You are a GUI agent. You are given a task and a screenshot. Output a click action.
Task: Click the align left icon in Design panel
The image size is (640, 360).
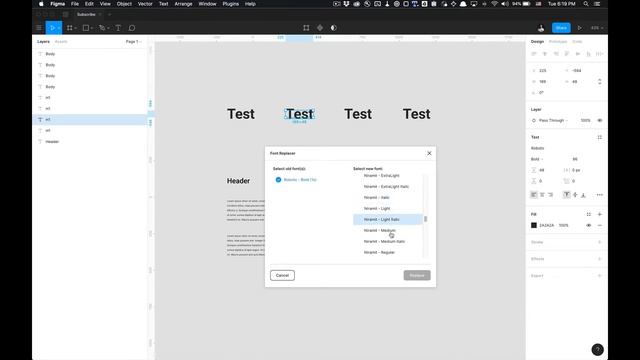click(x=534, y=54)
